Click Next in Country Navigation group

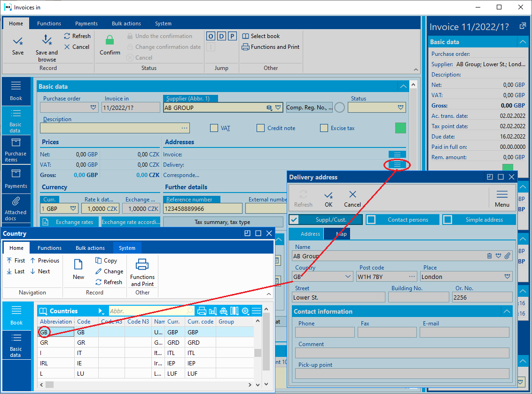click(x=40, y=271)
